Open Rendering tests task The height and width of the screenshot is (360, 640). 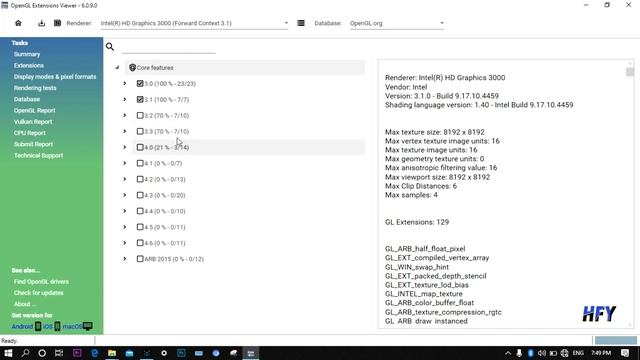35,88
